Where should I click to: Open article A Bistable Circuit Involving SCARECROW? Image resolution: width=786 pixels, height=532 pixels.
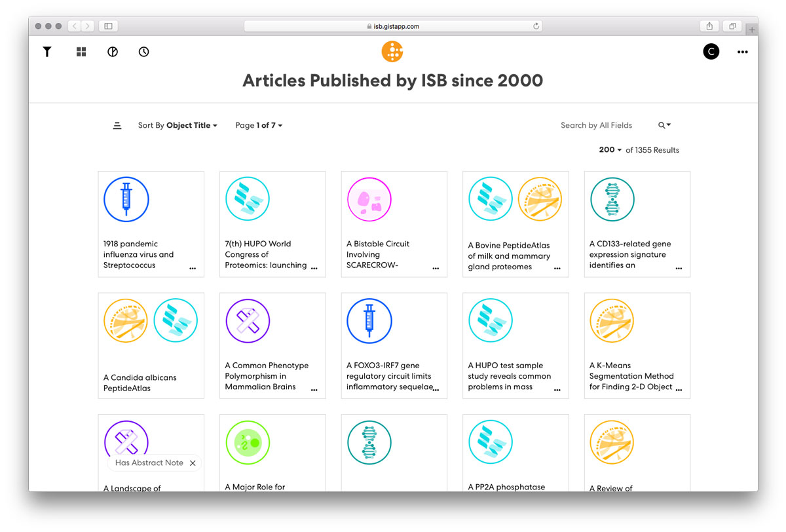[x=378, y=254]
